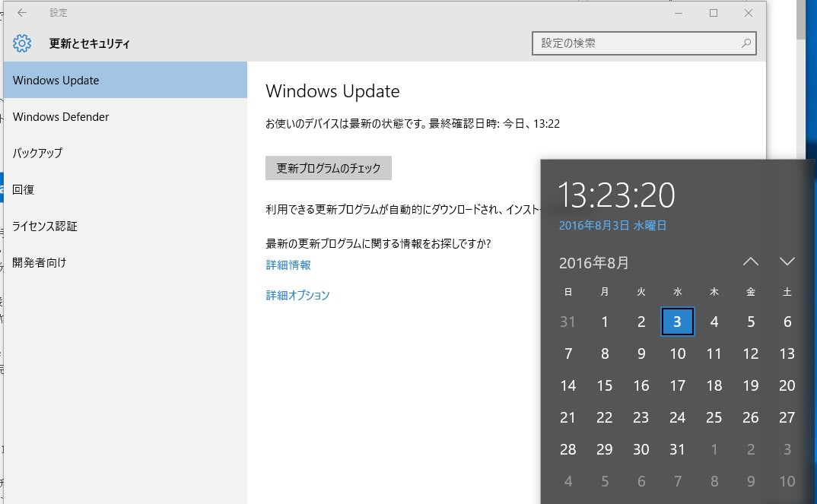Select Windows Update in the sidebar
This screenshot has width=817, height=504.
click(125, 80)
